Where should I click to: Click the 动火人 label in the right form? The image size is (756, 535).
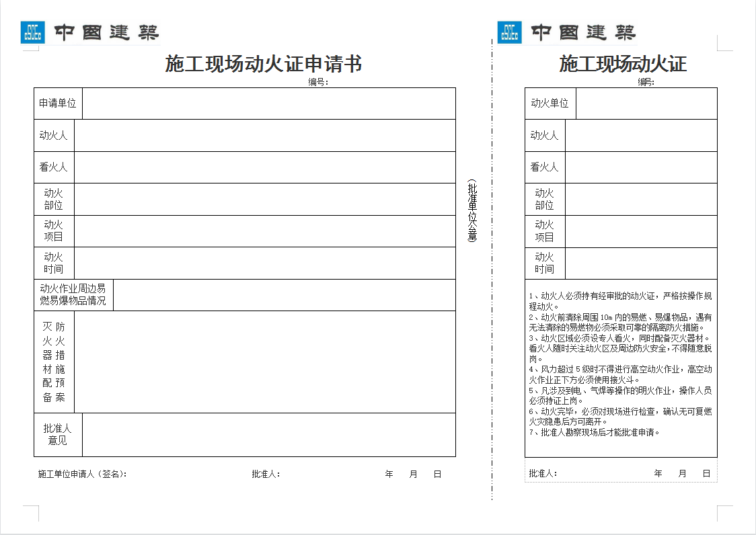[x=545, y=136]
